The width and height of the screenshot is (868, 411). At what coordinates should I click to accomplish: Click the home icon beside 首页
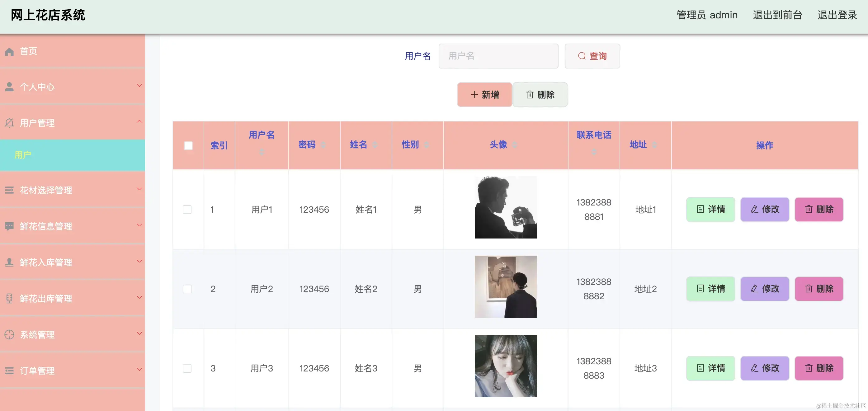coord(9,52)
